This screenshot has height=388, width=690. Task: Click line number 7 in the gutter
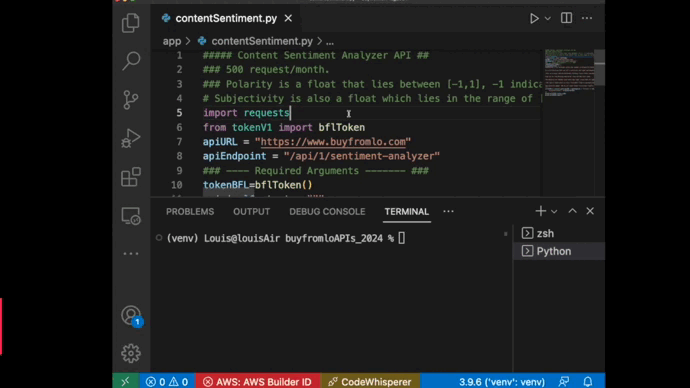[179, 142]
